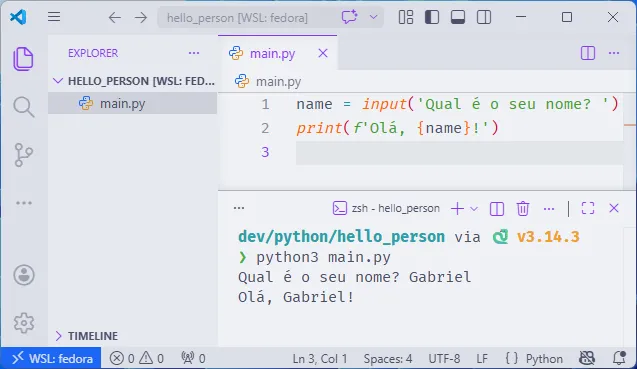Toggle the bottom panel visibility

pyautogui.click(x=458, y=17)
